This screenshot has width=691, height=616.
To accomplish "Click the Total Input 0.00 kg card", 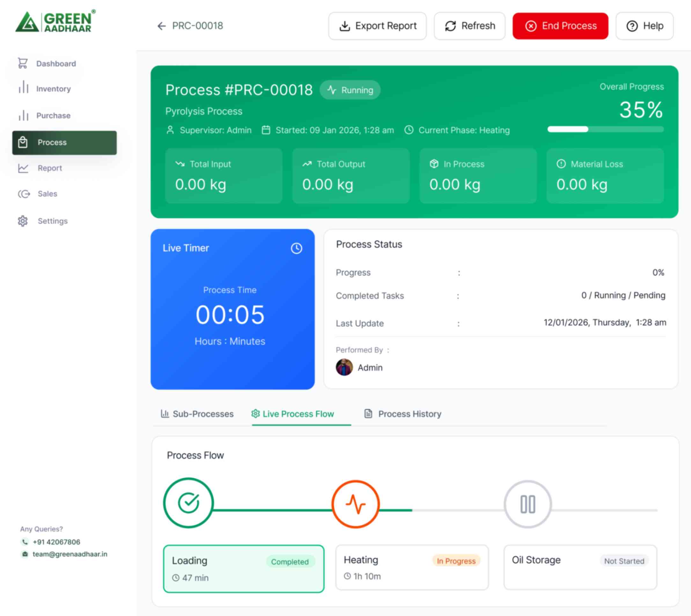I will [224, 176].
